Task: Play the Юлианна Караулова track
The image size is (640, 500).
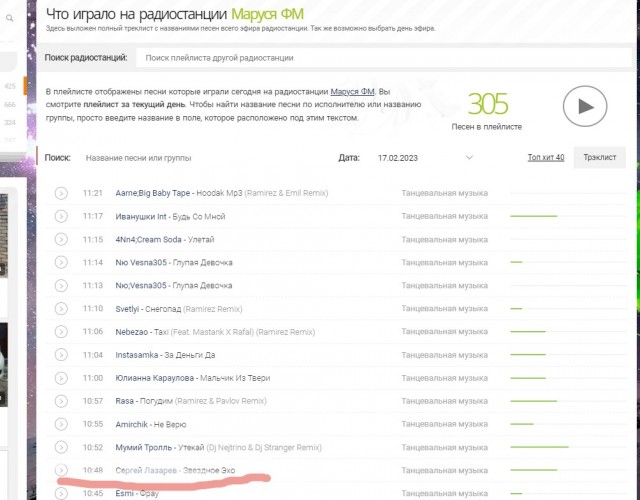Action: (x=61, y=378)
